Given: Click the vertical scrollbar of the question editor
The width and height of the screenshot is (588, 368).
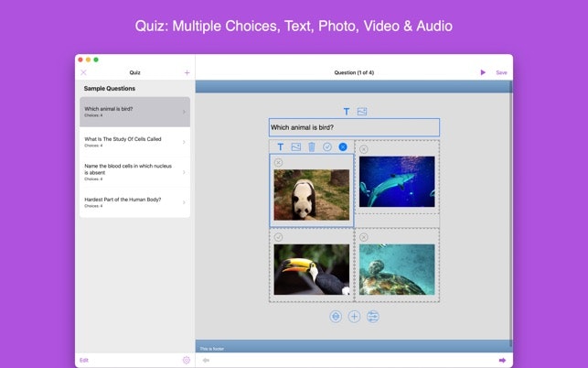Looking at the screenshot, I should [x=510, y=213].
